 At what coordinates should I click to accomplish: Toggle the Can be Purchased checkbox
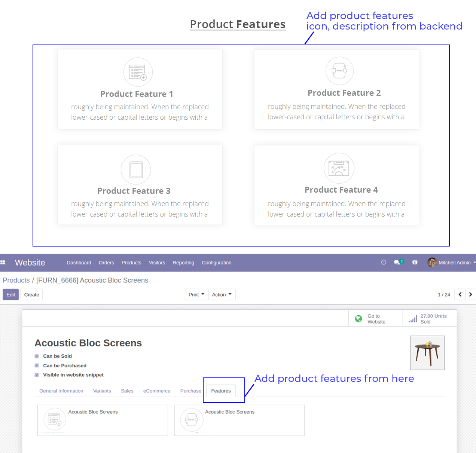click(x=37, y=365)
